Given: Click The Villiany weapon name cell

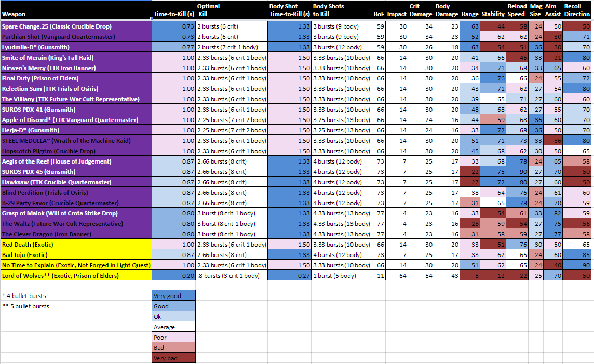Looking at the screenshot, I should point(76,99).
